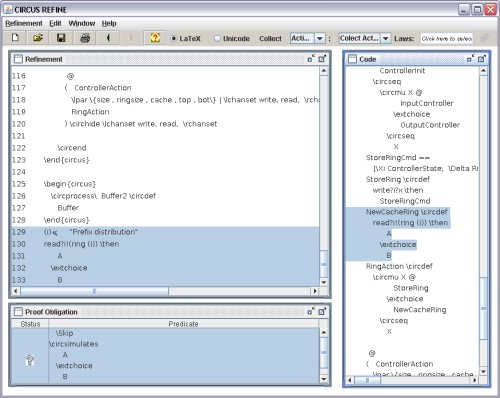Screen dimensions: 500x398
Task: Click line 119 RingAction text
Action: pos(90,112)
